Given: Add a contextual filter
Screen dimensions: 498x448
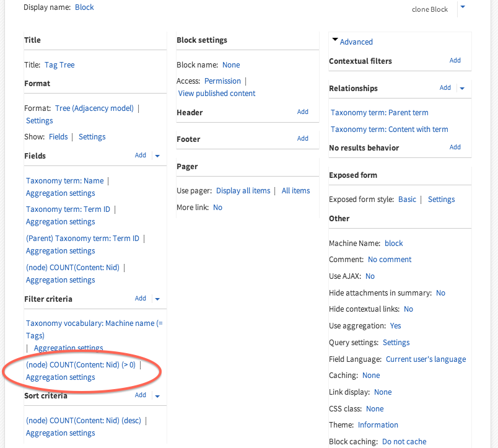Looking at the screenshot, I should pyautogui.click(x=455, y=61).
